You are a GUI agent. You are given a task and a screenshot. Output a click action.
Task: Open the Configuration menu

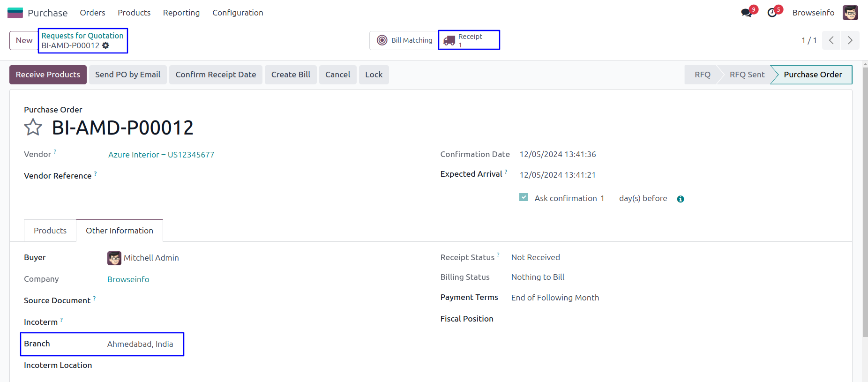click(238, 13)
